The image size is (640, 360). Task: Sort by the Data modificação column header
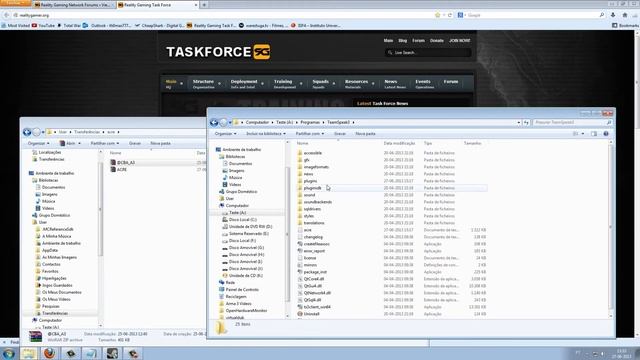[x=399, y=143]
